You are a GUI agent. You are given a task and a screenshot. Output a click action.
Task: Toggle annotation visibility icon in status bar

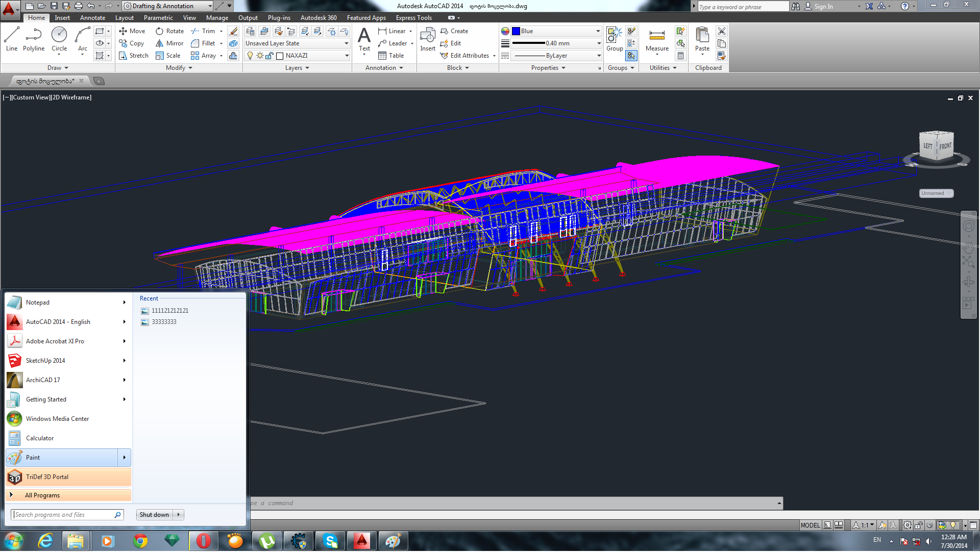[883, 525]
